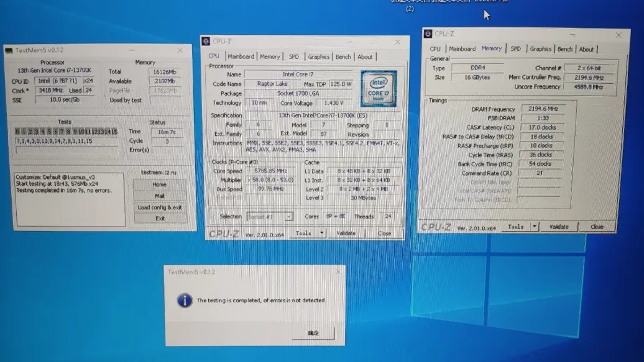Click the Multiplier x 58.0 value

(270, 180)
